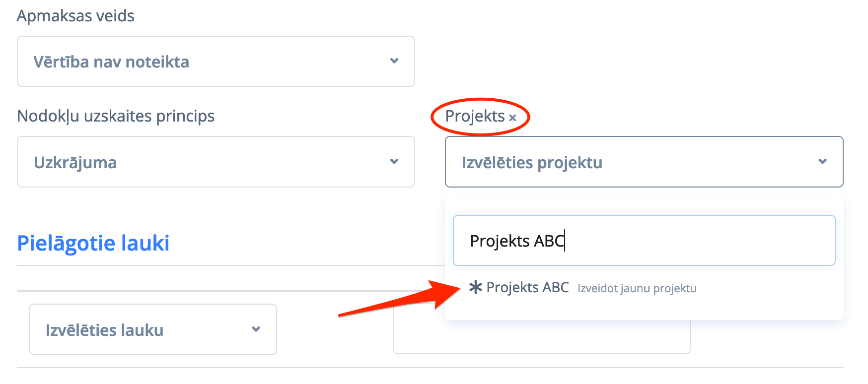Image resolution: width=868 pixels, height=384 pixels.
Task: Click chevron arrow in Apmaksas veids box
Action: [x=394, y=61]
